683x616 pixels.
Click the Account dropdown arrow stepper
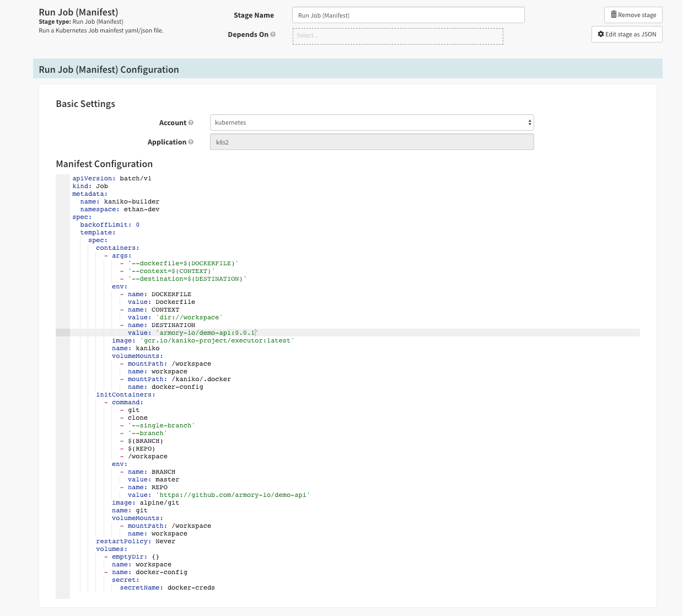pos(529,122)
